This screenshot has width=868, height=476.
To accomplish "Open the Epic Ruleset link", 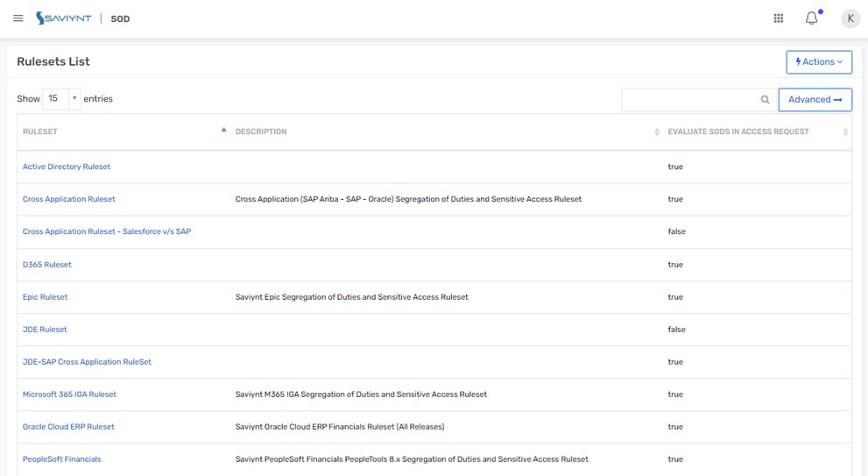I will pos(45,297).
